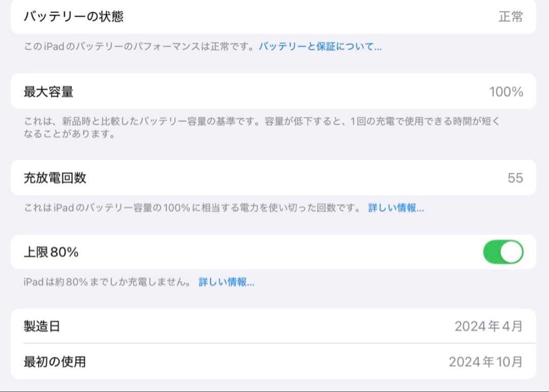Click the maximum capacity description text

[254, 128]
